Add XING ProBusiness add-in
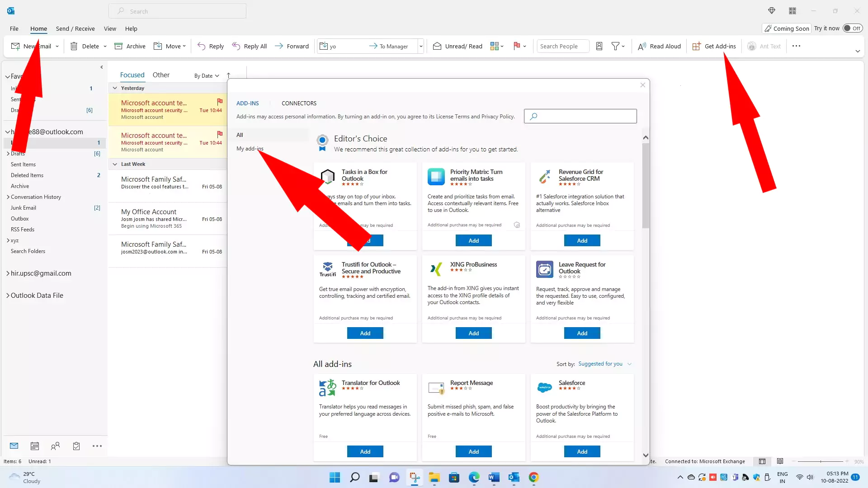This screenshot has width=868, height=488. (x=473, y=333)
